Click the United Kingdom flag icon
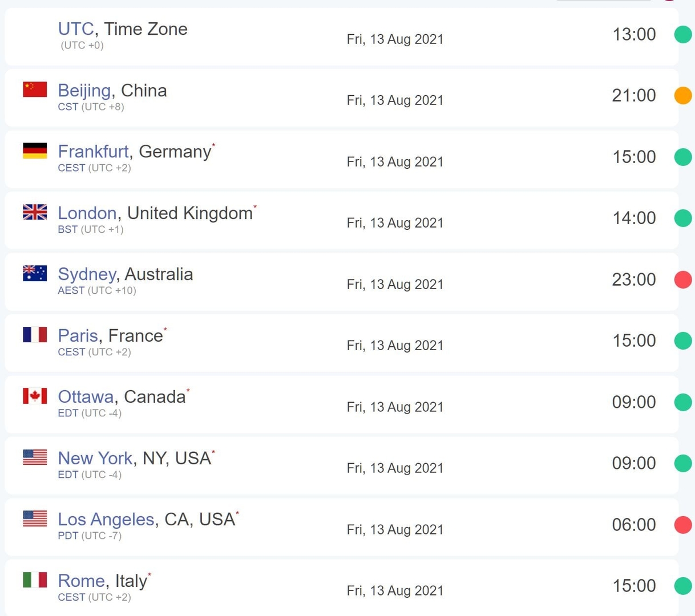The image size is (695, 616). [x=35, y=212]
